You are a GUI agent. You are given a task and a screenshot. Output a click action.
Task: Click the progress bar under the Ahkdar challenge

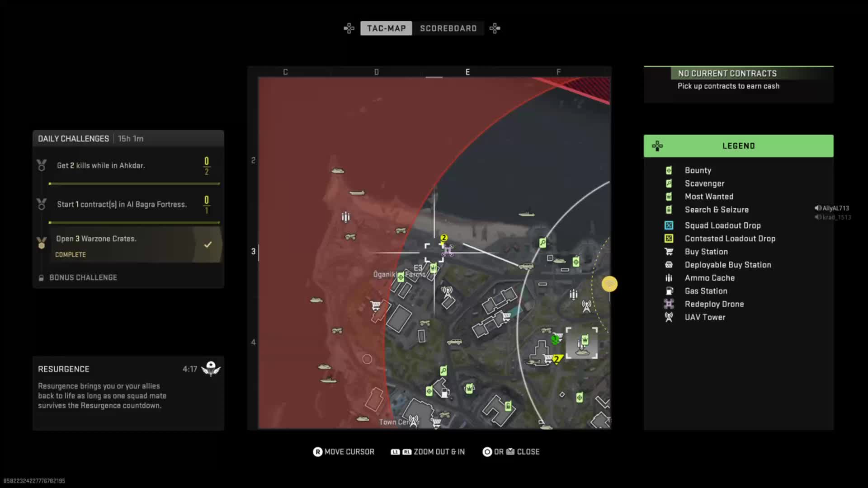click(x=134, y=184)
